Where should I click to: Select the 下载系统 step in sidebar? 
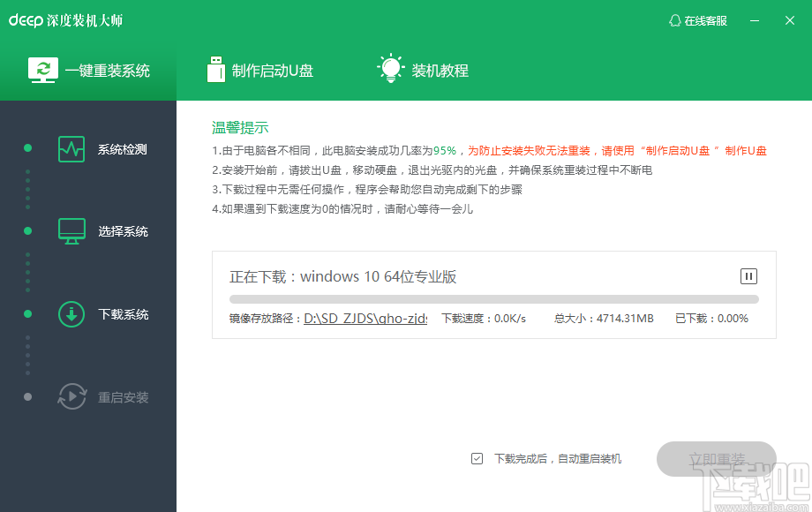(122, 313)
